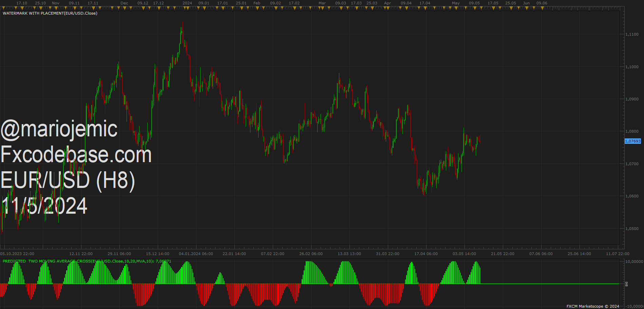
Task: Click the oscillator zero level marker 0
Action: point(626,284)
